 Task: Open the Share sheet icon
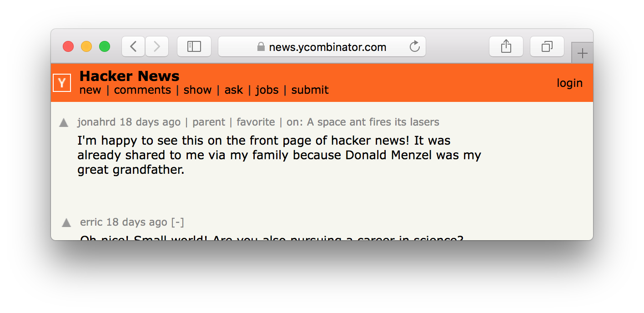[506, 46]
